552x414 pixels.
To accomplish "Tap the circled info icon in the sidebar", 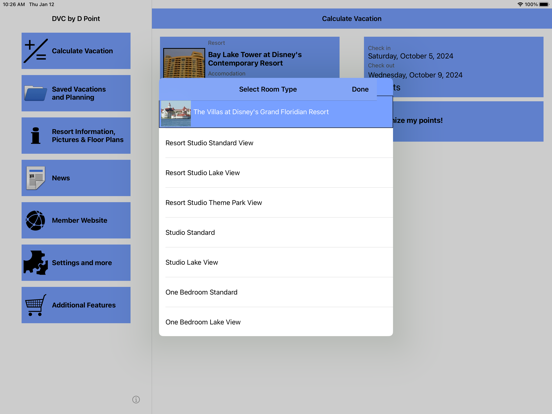I will point(136,400).
